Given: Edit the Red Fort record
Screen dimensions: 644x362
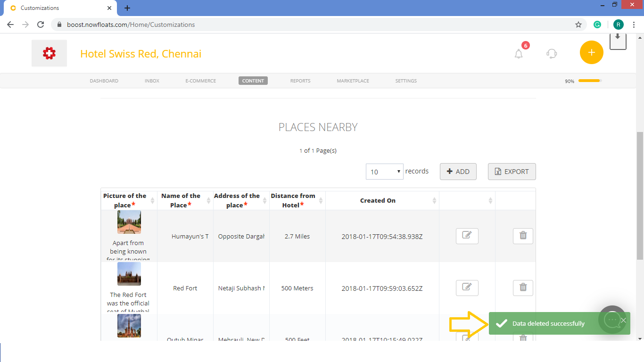Looking at the screenshot, I should click(467, 288).
